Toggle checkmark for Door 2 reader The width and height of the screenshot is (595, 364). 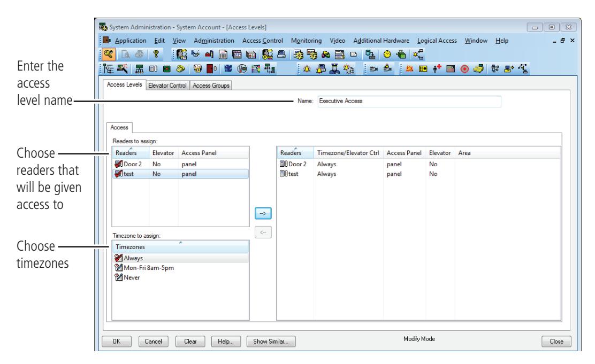[x=118, y=164]
